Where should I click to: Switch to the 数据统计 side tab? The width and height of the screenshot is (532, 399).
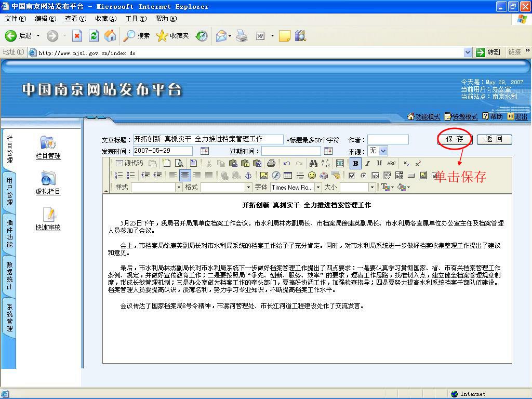[x=9, y=275]
